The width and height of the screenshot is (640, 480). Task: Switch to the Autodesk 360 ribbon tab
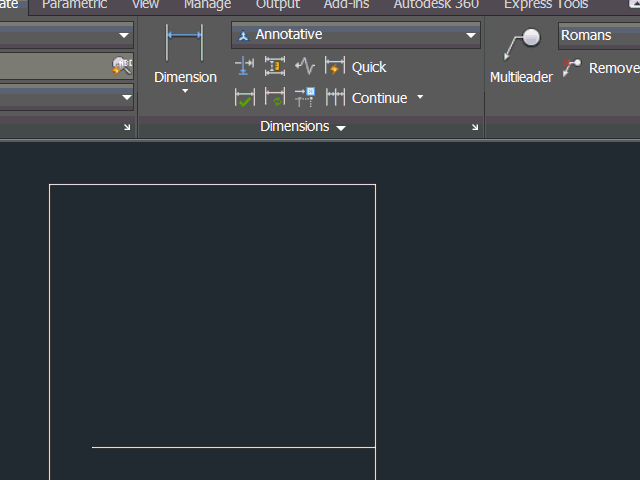point(436,4)
